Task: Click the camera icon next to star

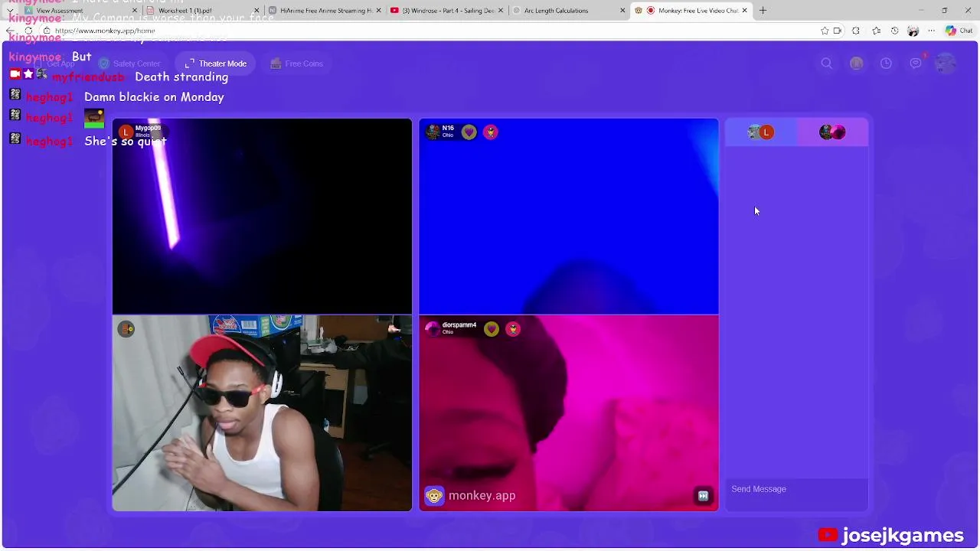Action: (x=837, y=31)
